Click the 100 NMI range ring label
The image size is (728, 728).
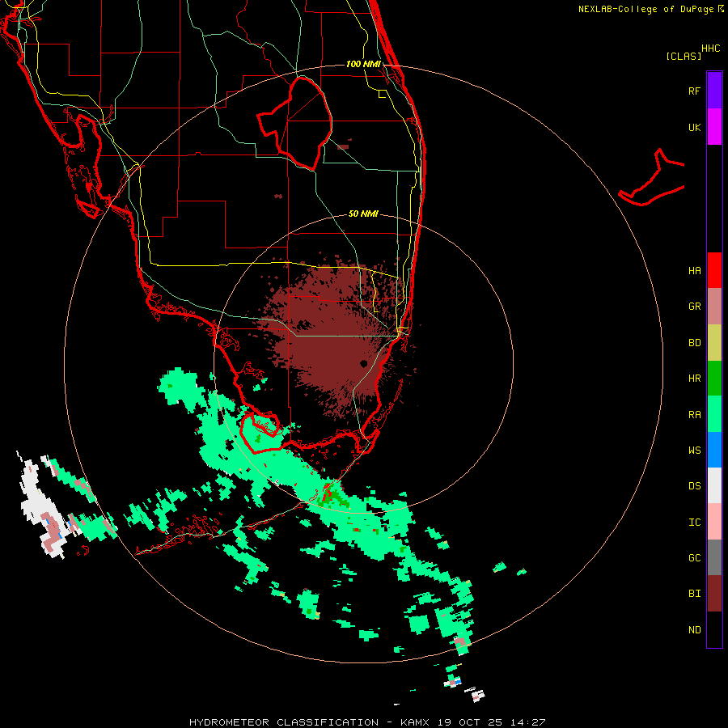(x=363, y=64)
